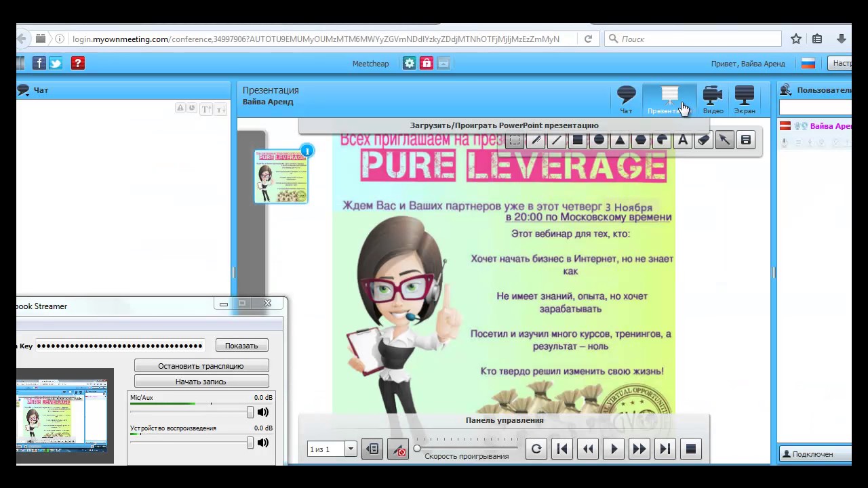Select the eraser tool

[x=704, y=140]
